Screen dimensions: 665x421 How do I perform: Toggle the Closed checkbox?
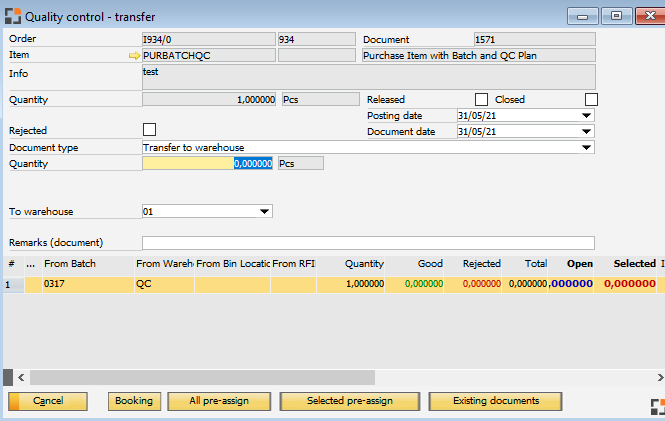(x=591, y=100)
